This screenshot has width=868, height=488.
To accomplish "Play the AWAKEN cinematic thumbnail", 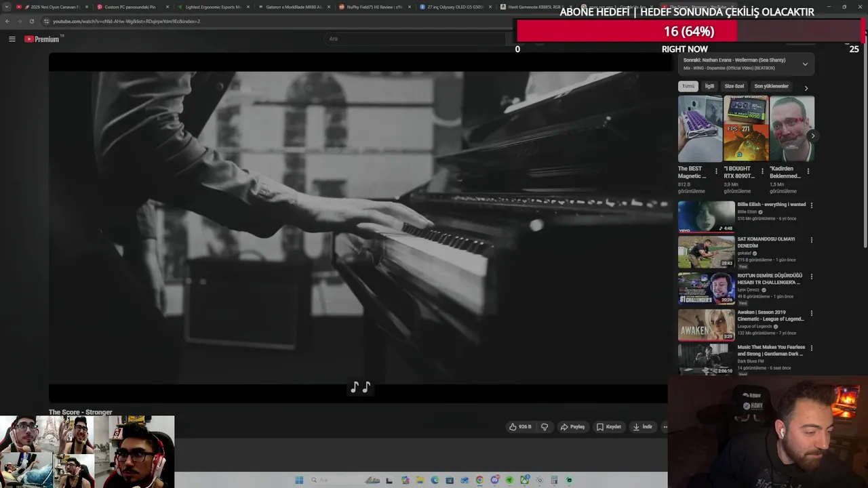I will (706, 325).
